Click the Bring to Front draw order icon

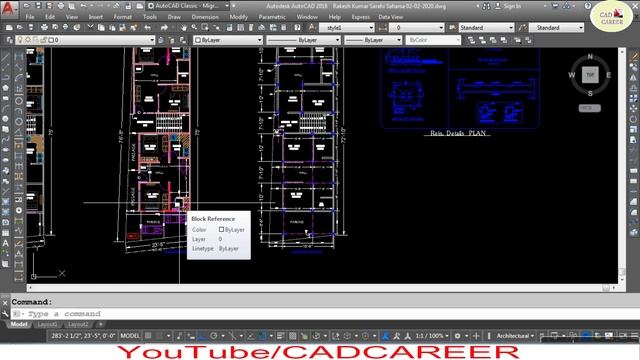click(x=471, y=40)
